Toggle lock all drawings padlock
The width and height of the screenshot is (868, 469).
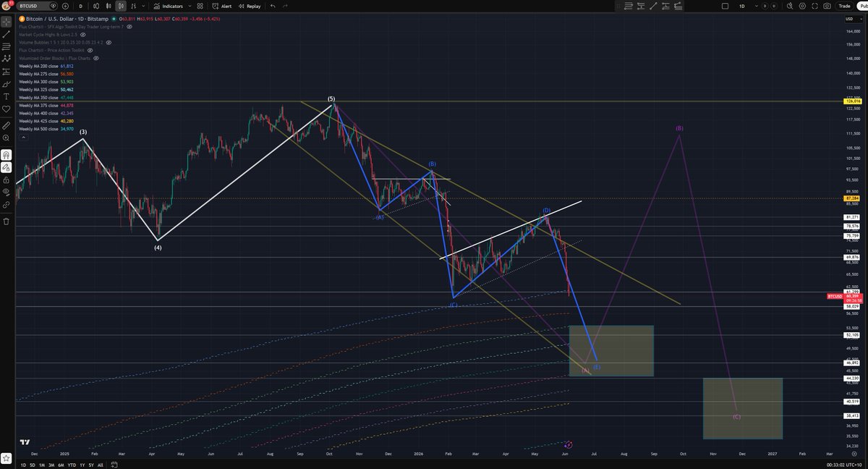[7, 179]
